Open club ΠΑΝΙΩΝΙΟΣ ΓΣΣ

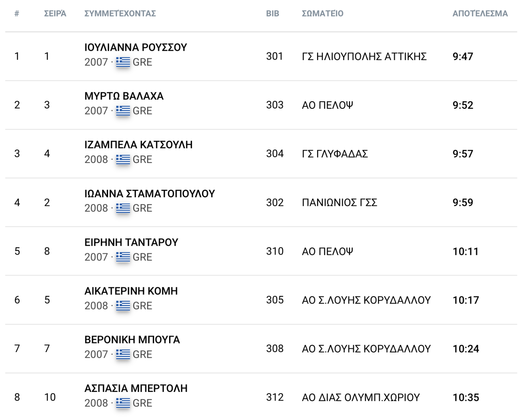(339, 203)
